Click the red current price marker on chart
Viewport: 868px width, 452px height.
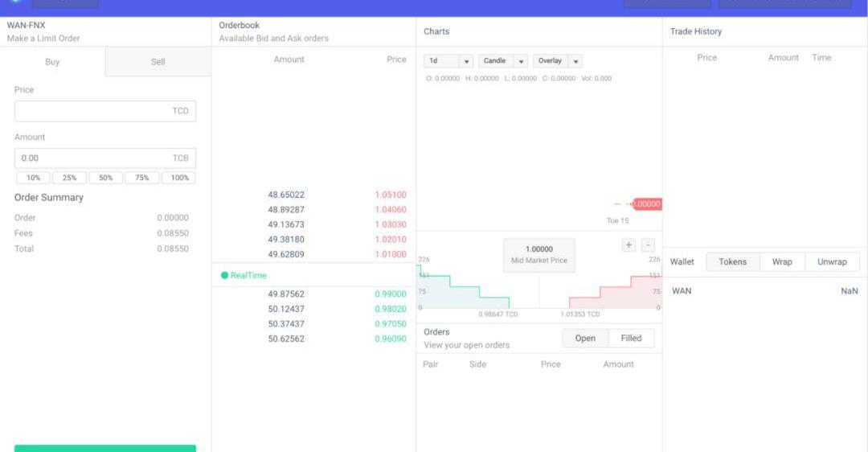647,204
